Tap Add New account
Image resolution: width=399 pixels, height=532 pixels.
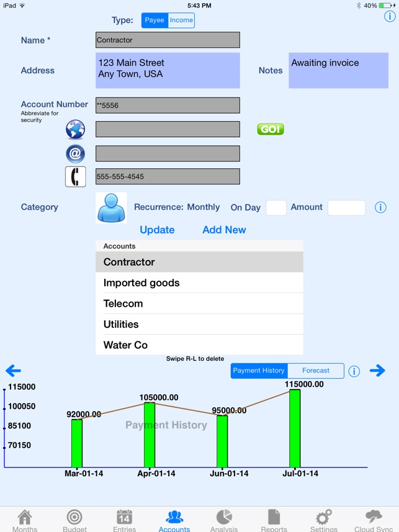[x=224, y=230]
